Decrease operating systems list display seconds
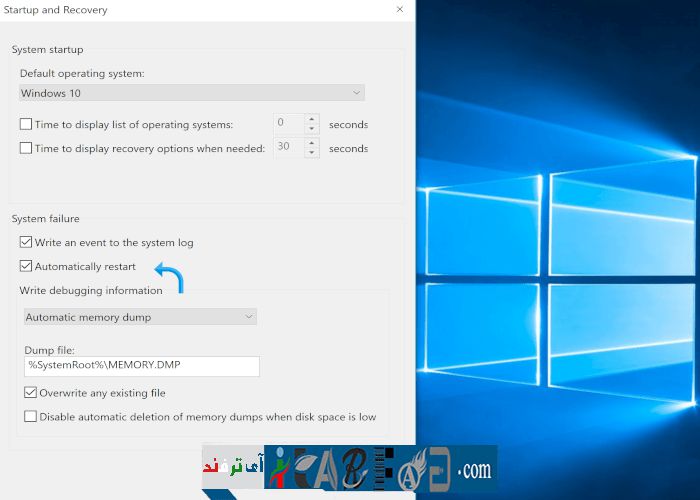This screenshot has width=700, height=500. [x=312, y=129]
